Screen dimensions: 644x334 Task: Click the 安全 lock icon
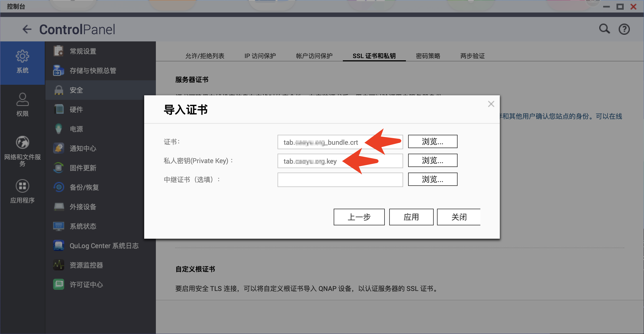point(59,90)
